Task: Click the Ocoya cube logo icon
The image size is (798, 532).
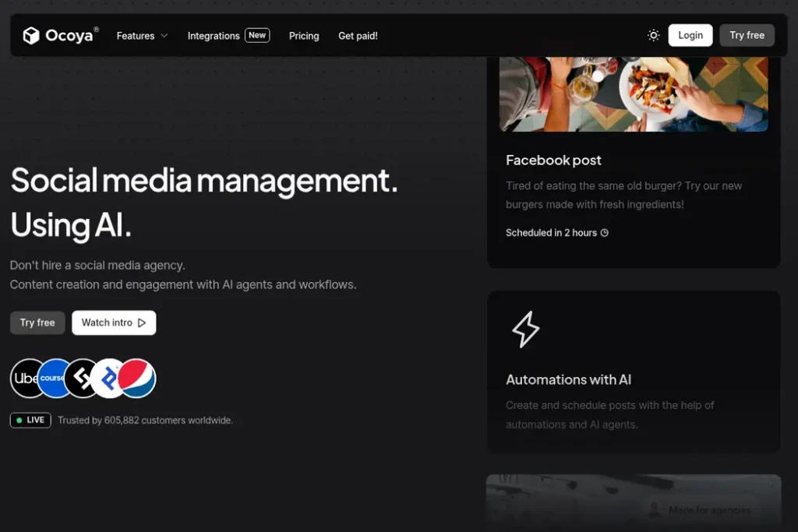Action: [31, 36]
